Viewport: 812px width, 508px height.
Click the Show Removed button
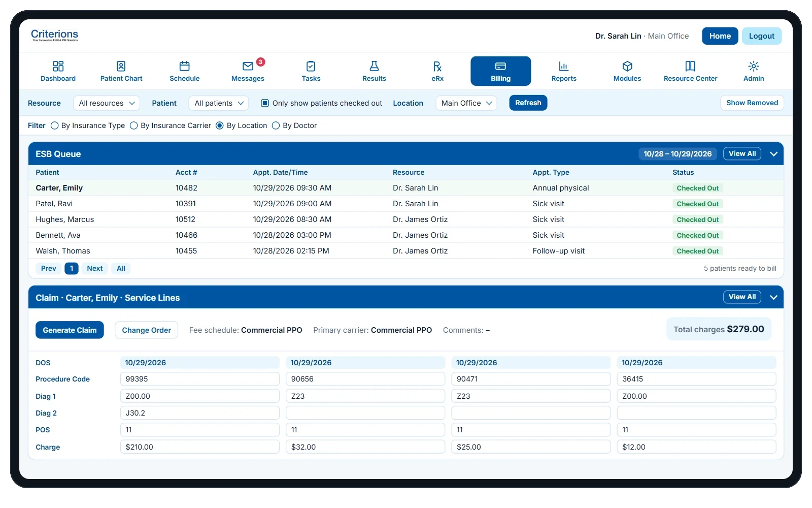[x=752, y=103]
